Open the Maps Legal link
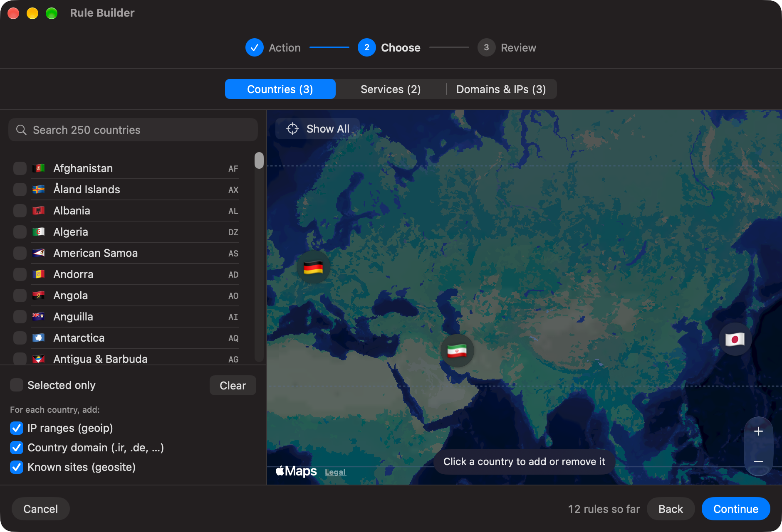The image size is (782, 532). pos(335,472)
